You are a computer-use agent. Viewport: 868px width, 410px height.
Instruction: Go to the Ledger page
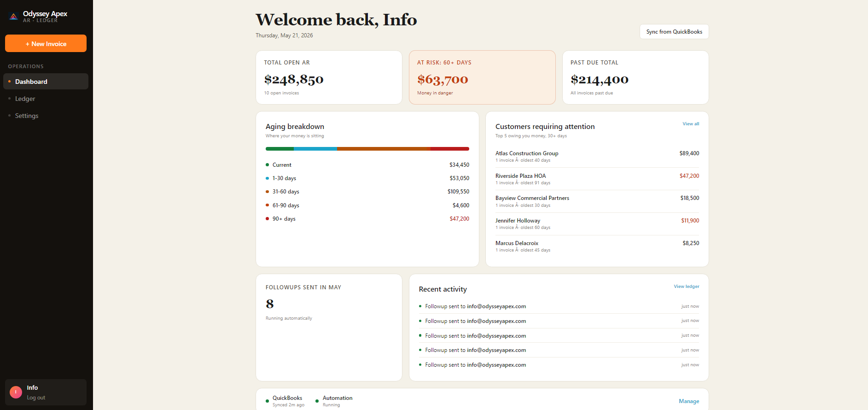click(x=46, y=99)
